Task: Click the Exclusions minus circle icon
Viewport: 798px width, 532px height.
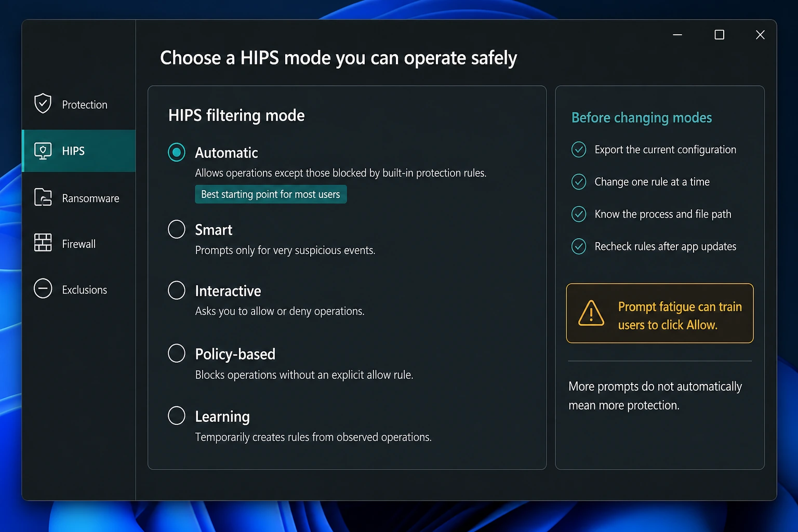Action: pyautogui.click(x=43, y=288)
